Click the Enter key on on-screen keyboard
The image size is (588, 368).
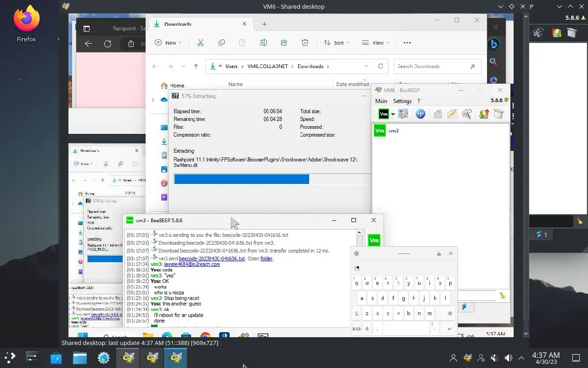449,329
